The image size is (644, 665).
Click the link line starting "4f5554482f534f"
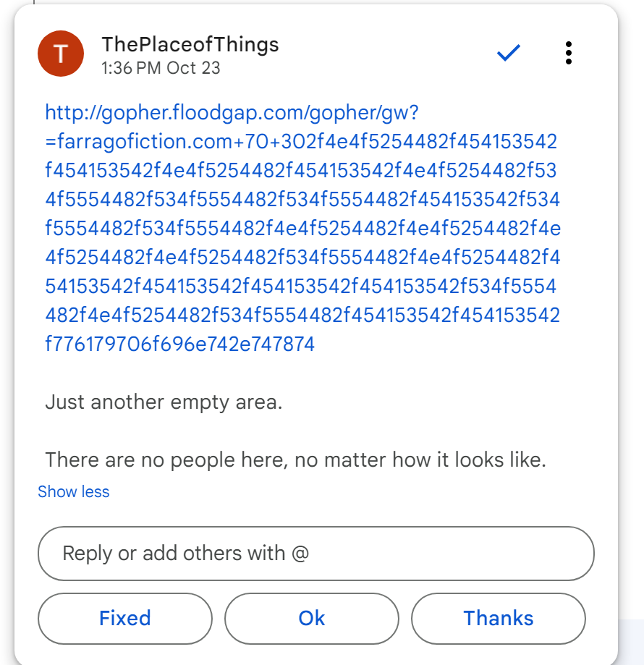click(301, 199)
